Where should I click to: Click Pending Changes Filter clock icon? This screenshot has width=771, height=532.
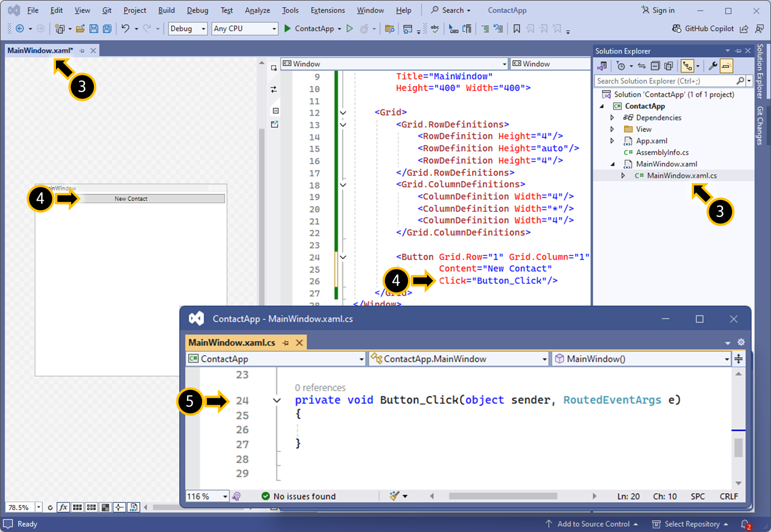(621, 66)
